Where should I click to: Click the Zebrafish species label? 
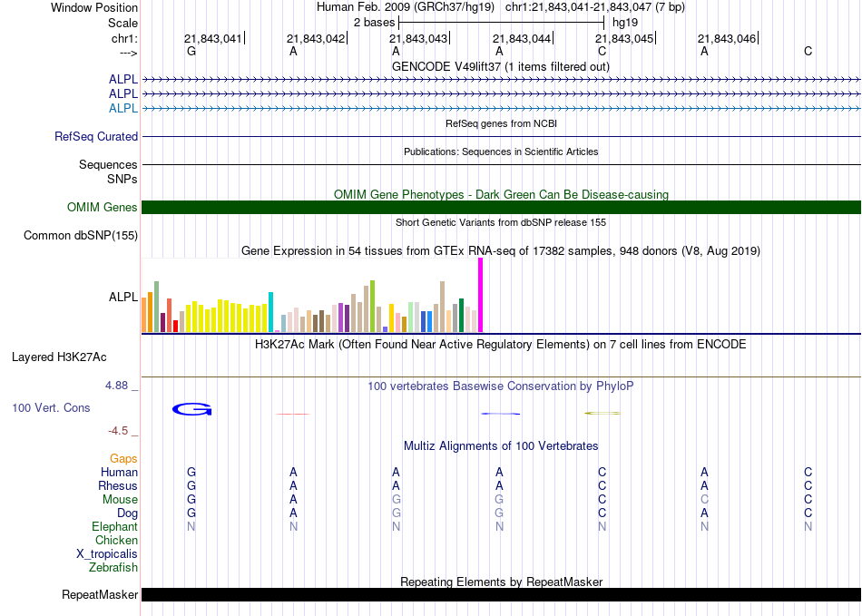click(x=113, y=567)
